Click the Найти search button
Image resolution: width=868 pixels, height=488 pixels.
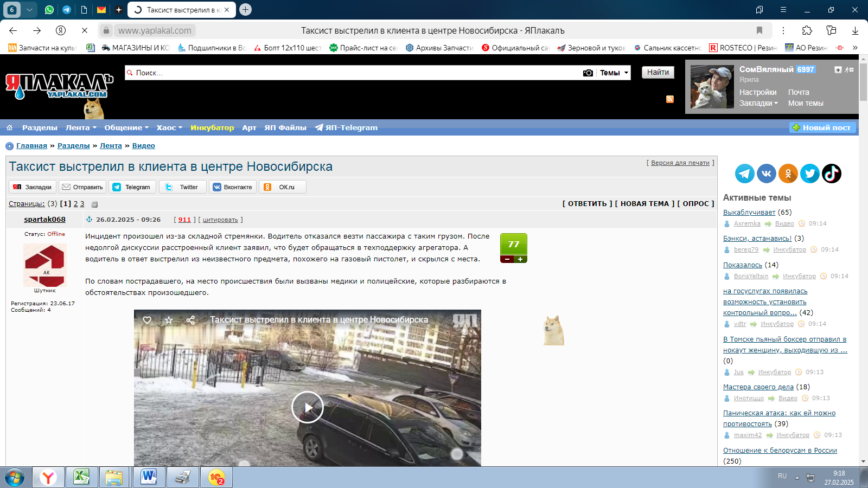658,72
